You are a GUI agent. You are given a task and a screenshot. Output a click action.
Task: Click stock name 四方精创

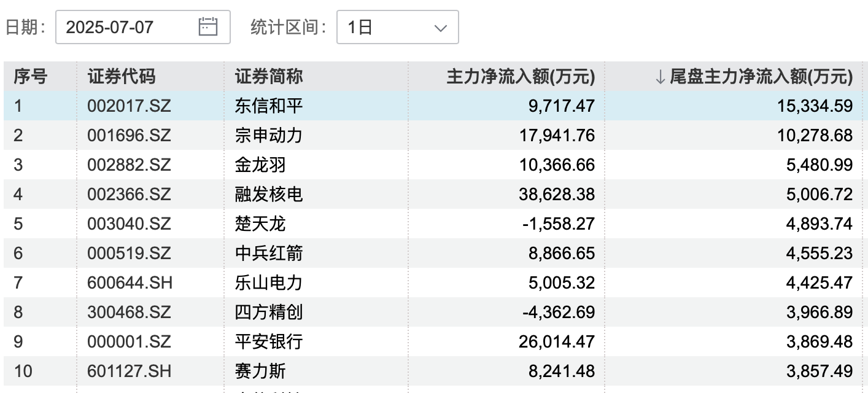pyautogui.click(x=269, y=312)
